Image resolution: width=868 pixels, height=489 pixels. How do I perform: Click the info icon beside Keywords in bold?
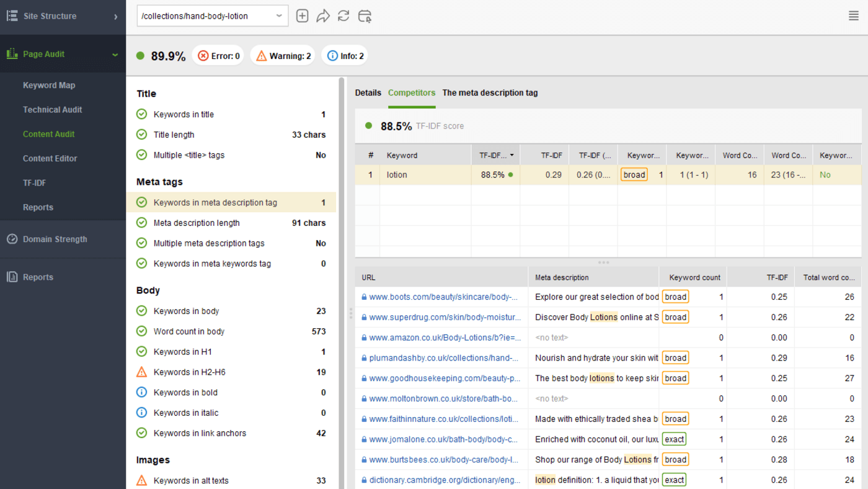pos(141,392)
